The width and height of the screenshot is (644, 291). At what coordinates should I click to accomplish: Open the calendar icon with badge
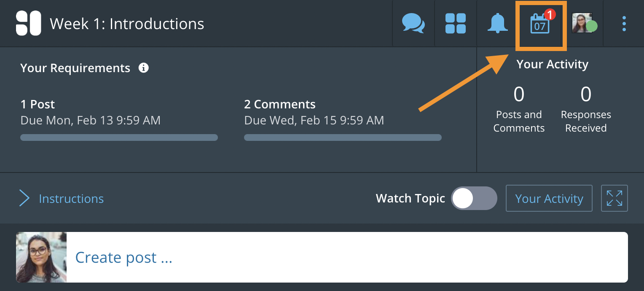point(541,24)
